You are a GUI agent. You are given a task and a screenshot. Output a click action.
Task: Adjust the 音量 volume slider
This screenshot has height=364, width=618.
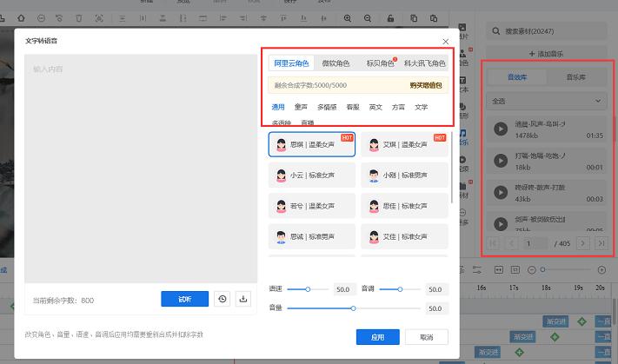353,308
